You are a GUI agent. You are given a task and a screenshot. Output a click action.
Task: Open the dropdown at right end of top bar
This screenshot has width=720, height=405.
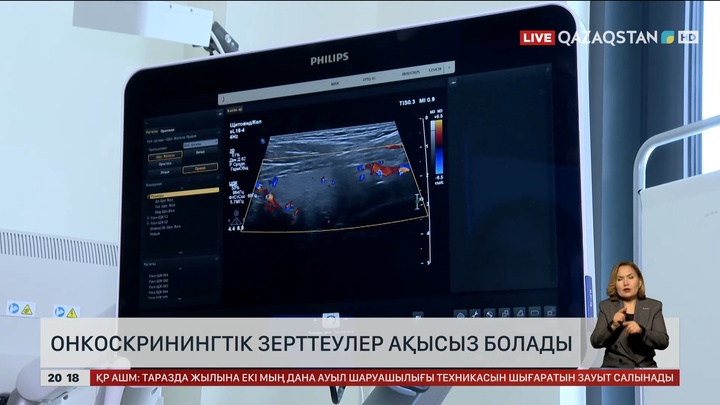[x=449, y=68]
